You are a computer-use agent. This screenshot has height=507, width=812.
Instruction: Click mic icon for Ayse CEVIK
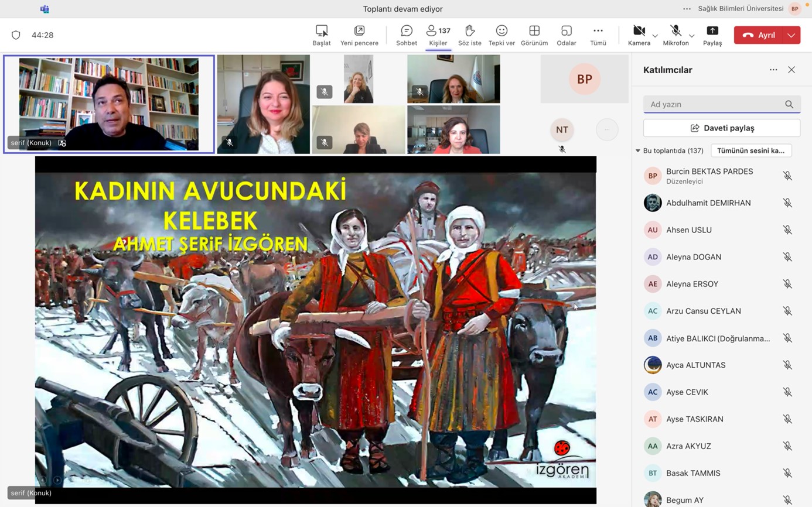(787, 392)
